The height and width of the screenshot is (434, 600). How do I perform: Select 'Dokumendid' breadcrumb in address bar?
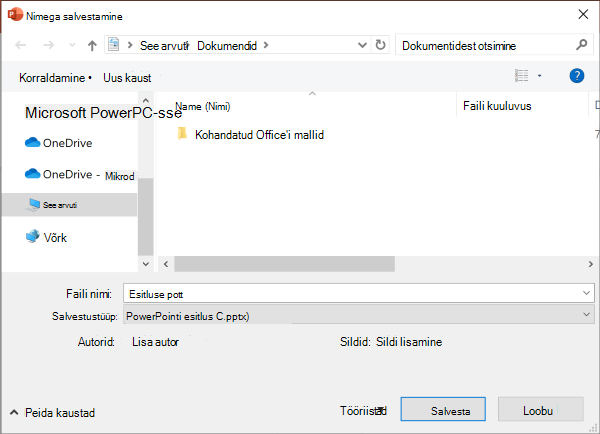tap(227, 46)
